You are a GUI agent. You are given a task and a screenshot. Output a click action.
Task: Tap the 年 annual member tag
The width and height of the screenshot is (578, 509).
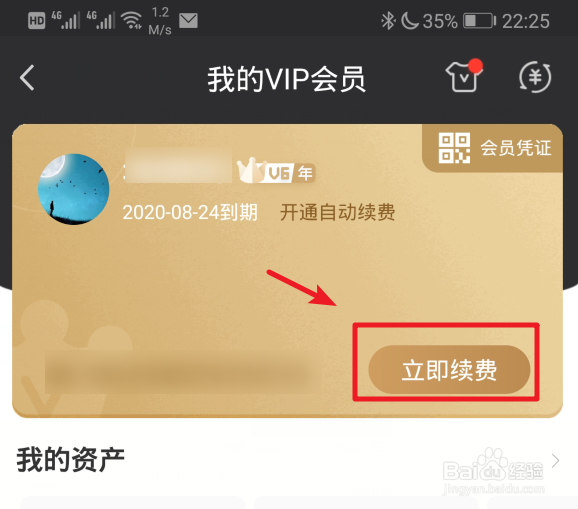point(305,173)
